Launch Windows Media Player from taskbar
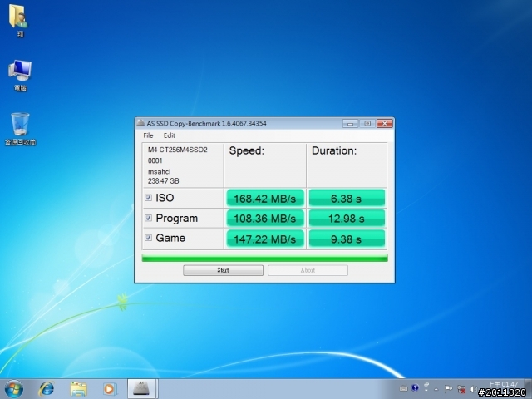532x399 pixels. (110, 389)
